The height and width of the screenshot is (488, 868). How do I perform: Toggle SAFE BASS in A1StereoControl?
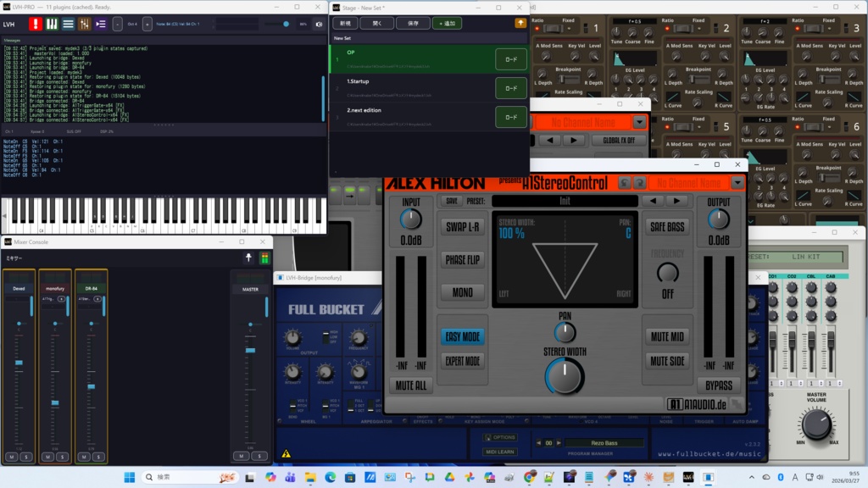667,227
